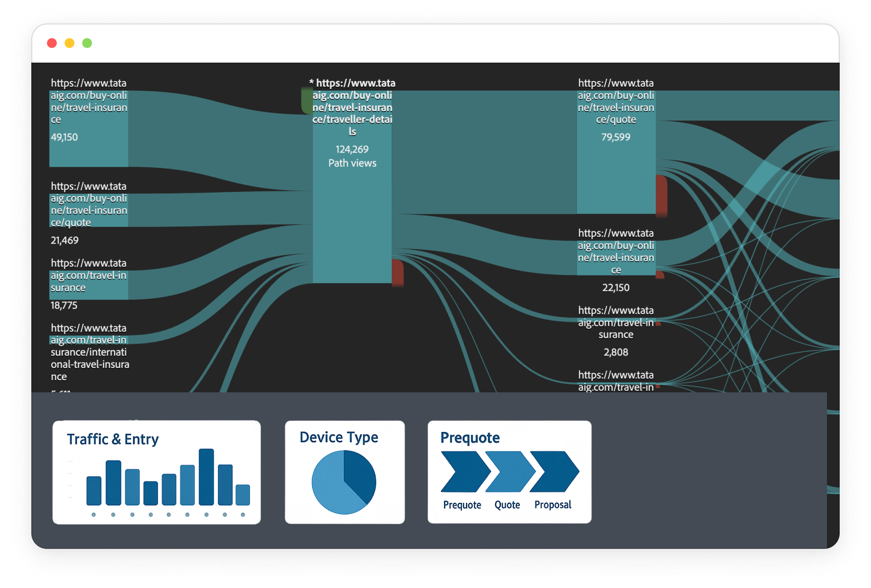The height and width of the screenshot is (588, 871).
Task: Select the traveller-details focus node with 124,269 path views
Action: pyautogui.click(x=352, y=186)
